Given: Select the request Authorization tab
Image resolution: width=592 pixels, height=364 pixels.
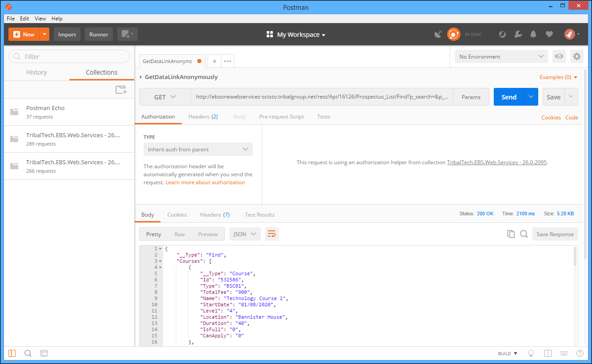Looking at the screenshot, I should coord(158,117).
